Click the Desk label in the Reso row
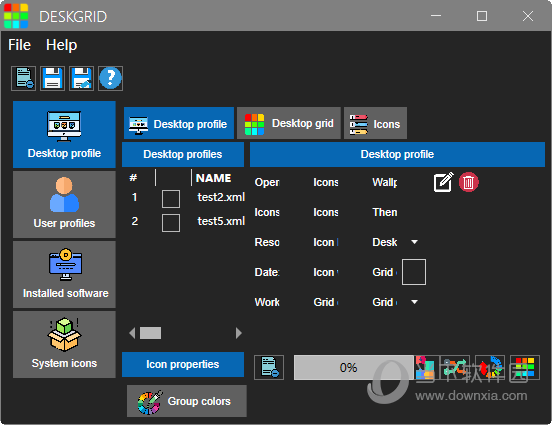552x425 pixels. coord(385,242)
